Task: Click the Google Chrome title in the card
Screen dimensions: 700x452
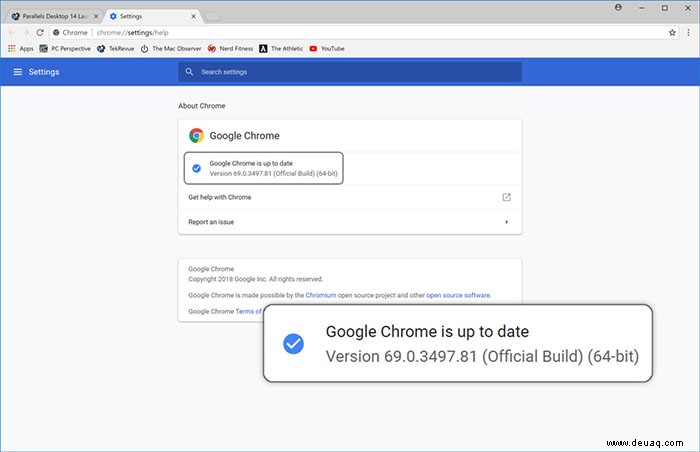Action: coord(245,136)
